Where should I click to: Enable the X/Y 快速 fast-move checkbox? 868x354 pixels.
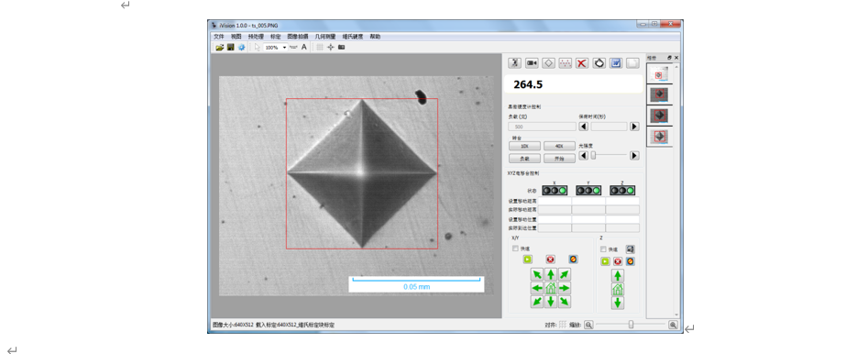click(x=516, y=249)
